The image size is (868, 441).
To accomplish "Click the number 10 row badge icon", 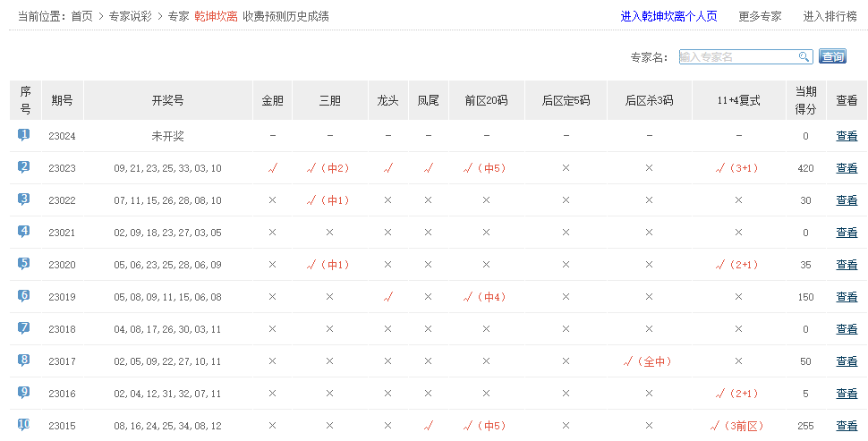I will [24, 425].
